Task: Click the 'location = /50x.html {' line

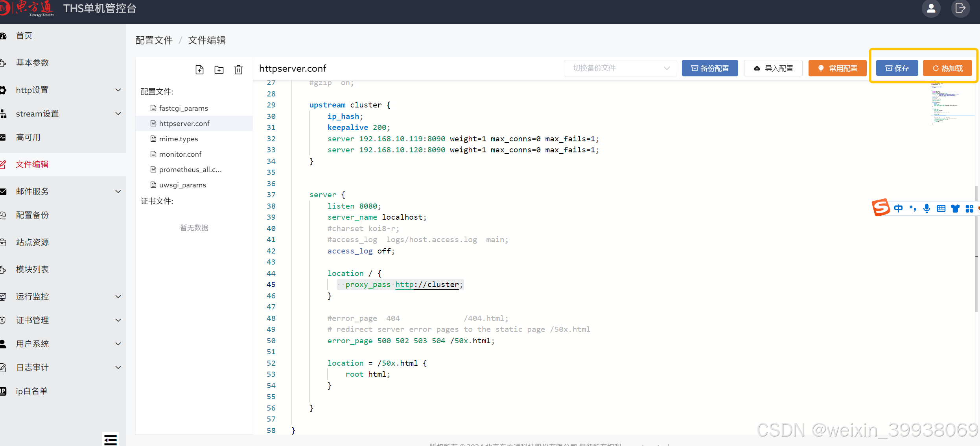Action: (x=377, y=363)
